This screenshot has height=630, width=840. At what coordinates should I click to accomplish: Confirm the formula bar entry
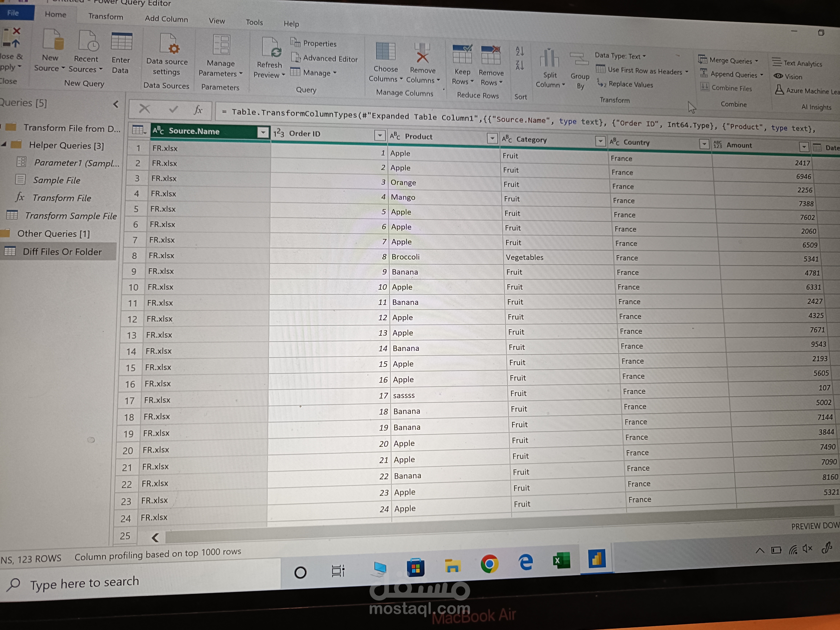(x=173, y=109)
